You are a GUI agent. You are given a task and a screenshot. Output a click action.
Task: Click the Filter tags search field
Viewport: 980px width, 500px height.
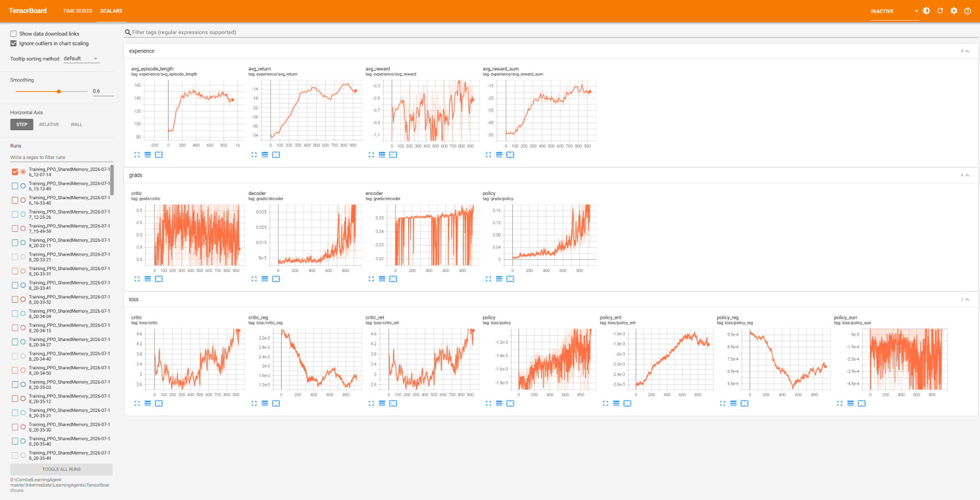click(550, 32)
